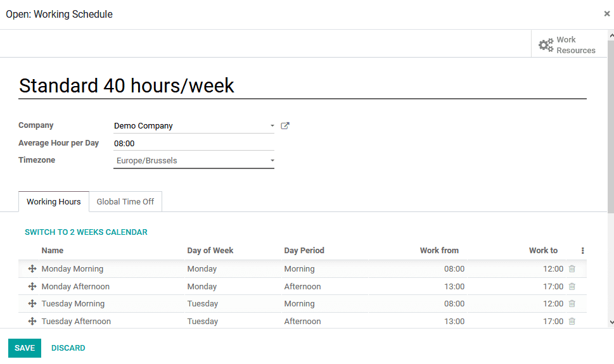Viewport: 614px width, 364px height.
Task: Expand the Company dropdown
Action: pyautogui.click(x=272, y=125)
